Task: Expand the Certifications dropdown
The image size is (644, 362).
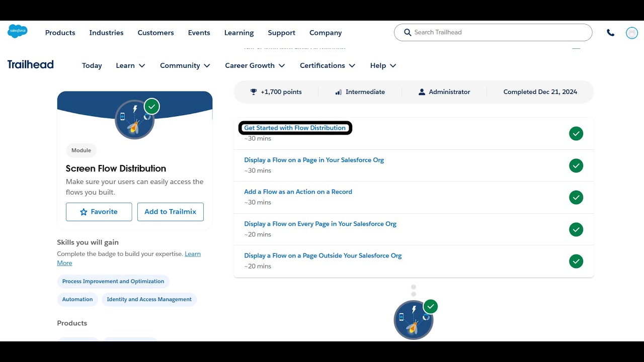Action: pos(328,65)
